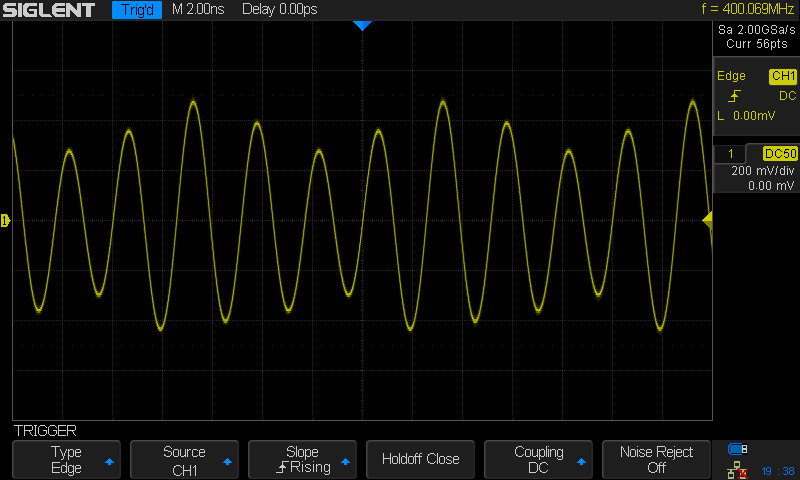The height and width of the screenshot is (480, 800).
Task: Toggle the Trig'd run status indicator
Action: (137, 10)
